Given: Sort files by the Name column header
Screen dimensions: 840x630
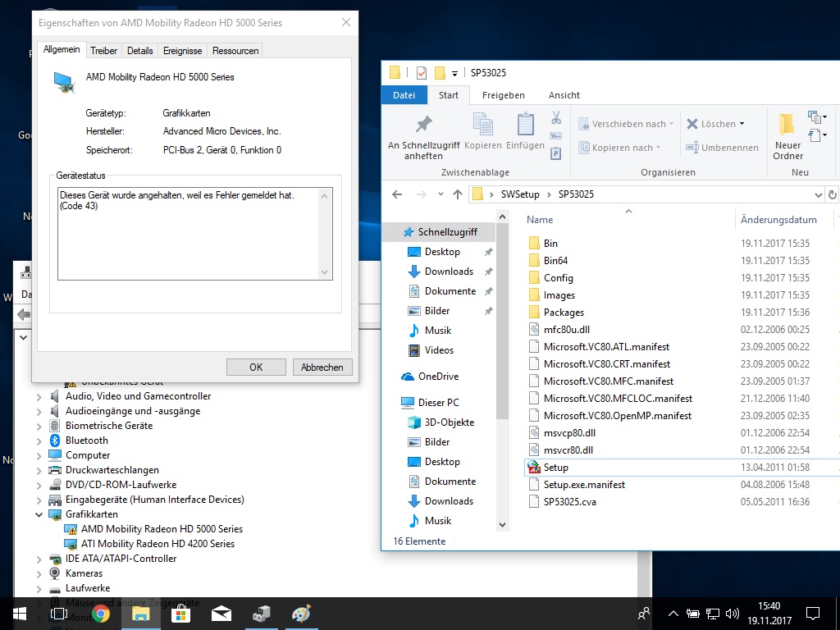Looking at the screenshot, I should pos(540,220).
